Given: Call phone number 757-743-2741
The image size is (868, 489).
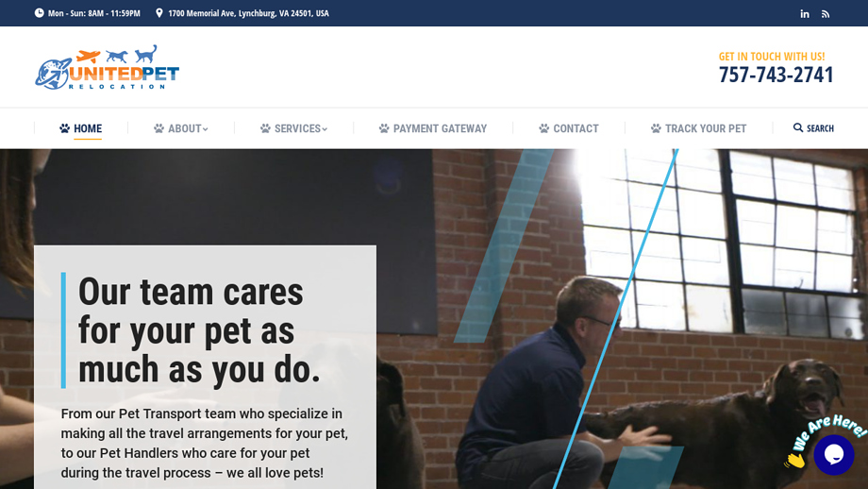Looking at the screenshot, I should [x=776, y=75].
